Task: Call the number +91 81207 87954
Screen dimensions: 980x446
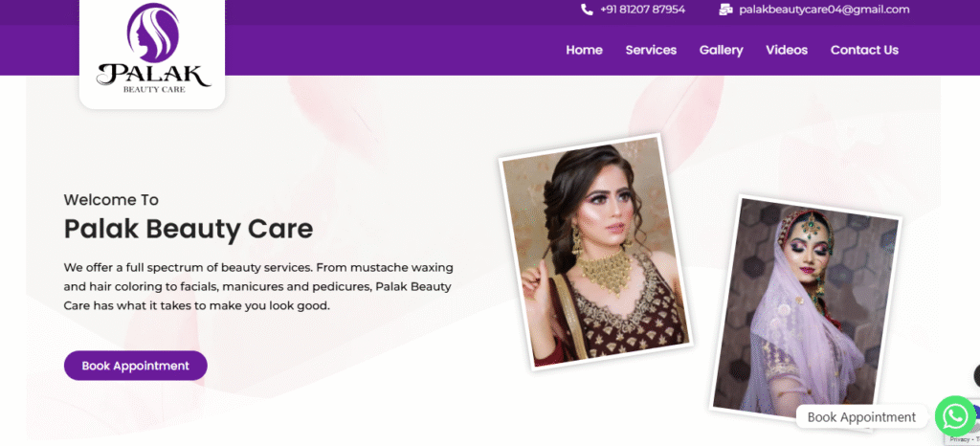Action: (x=642, y=10)
